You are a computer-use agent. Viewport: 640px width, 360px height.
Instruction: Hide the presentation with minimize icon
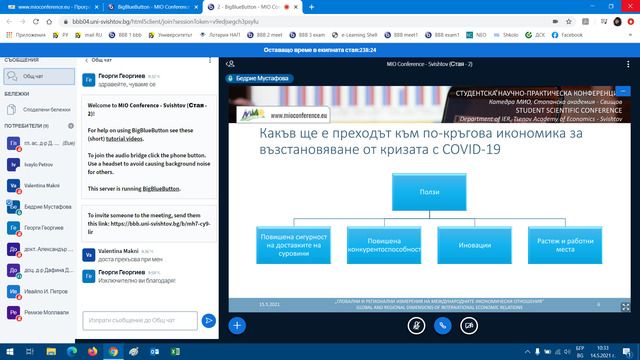[x=623, y=91]
